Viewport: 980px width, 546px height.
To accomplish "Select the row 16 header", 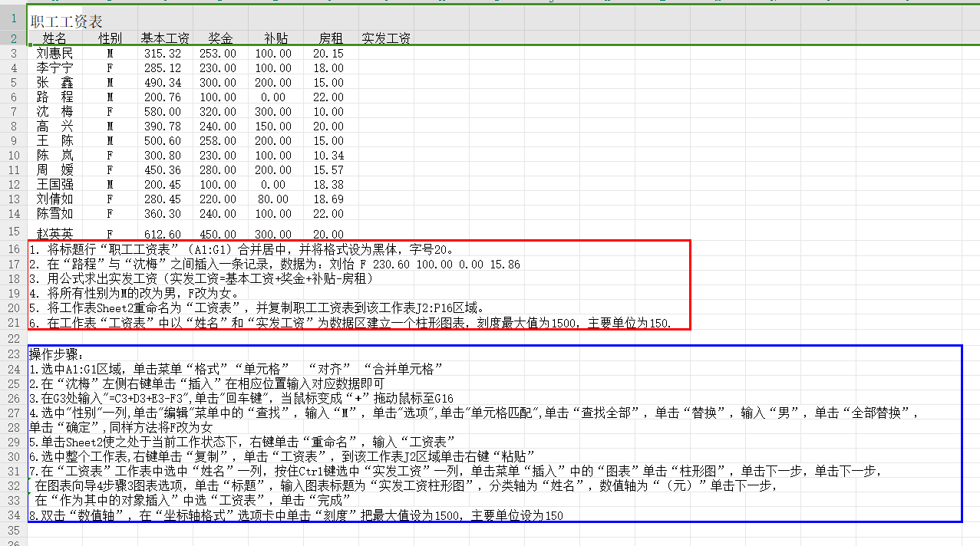I will (x=14, y=250).
